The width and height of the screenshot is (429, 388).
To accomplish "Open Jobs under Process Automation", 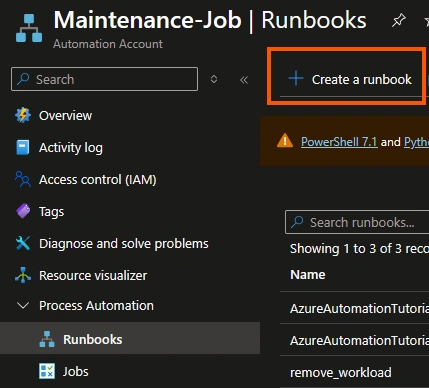I will click(76, 371).
